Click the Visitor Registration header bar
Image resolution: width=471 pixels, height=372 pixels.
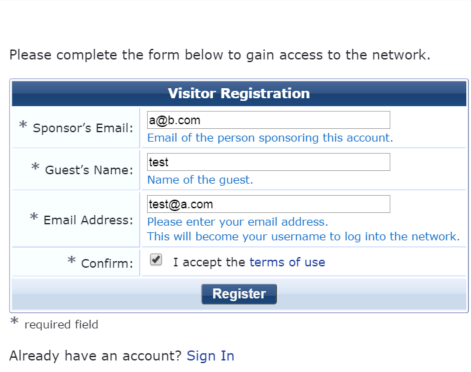239,93
